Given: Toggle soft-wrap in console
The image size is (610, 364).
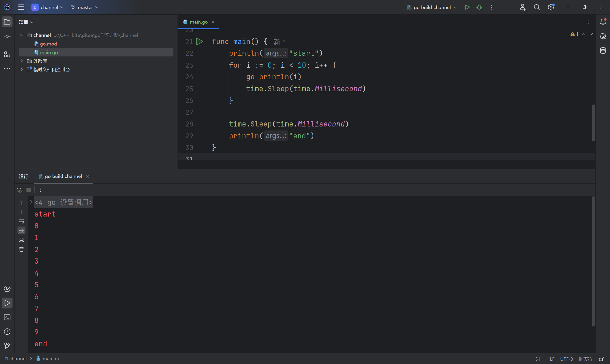Looking at the screenshot, I should pyautogui.click(x=21, y=222).
